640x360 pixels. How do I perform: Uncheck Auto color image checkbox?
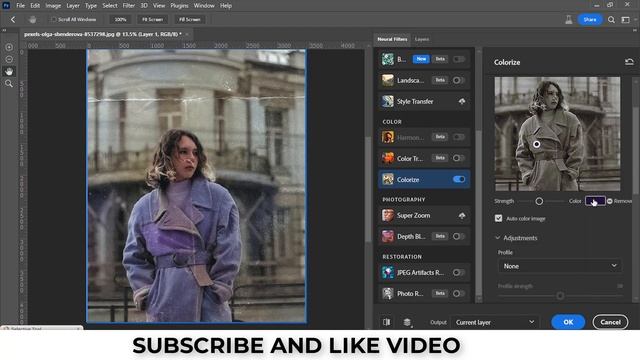click(498, 218)
